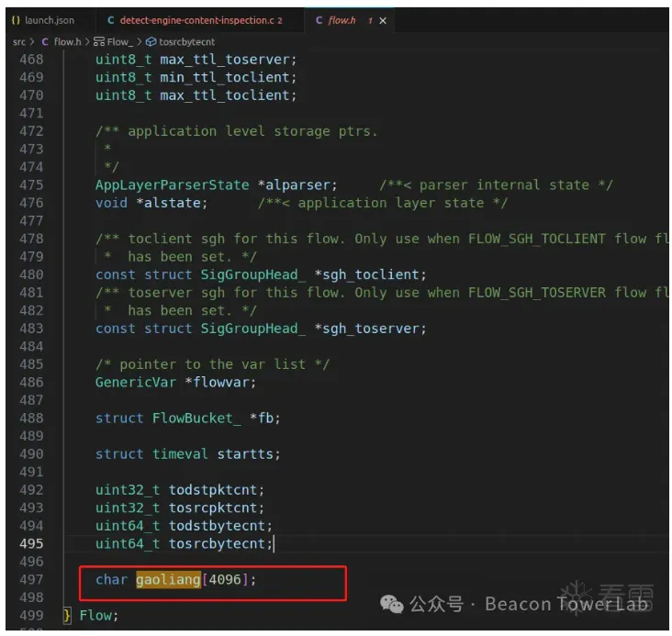Screen dimensions: 672x636
Task: Click the JSON braces icon on launch.json tab
Action: [x=16, y=20]
